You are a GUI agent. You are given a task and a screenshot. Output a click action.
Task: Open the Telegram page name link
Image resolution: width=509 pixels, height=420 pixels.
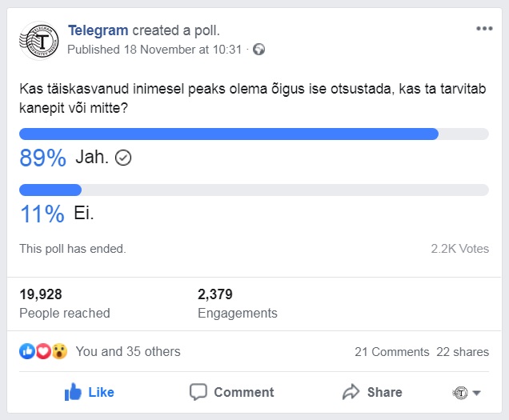click(x=98, y=30)
